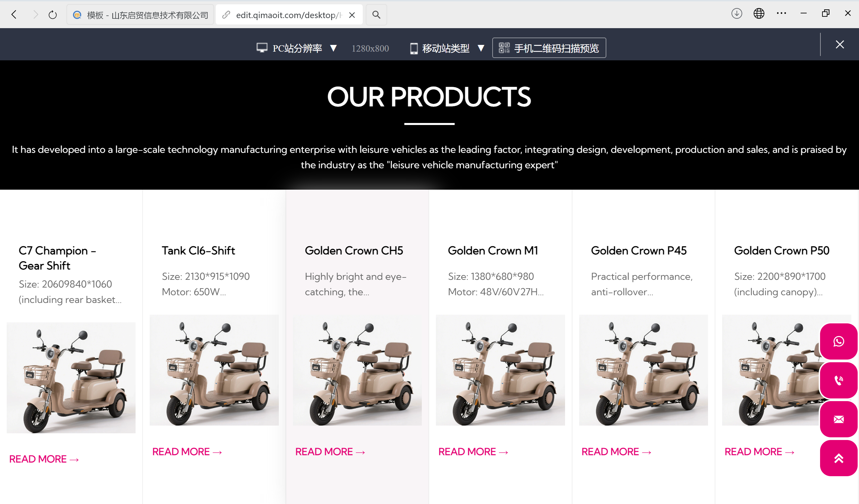859x504 pixels.
Task: Click READ MORE under Tank C16-Shift
Action: click(187, 452)
